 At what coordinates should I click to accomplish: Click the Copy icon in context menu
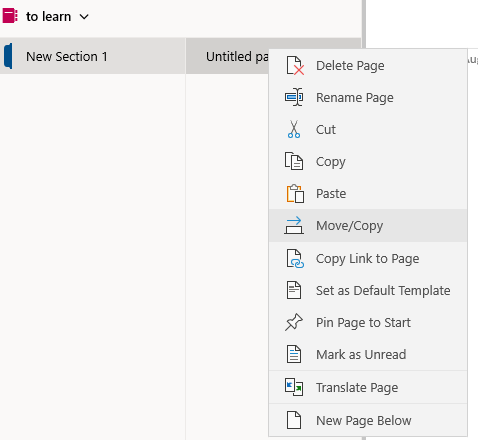click(294, 161)
